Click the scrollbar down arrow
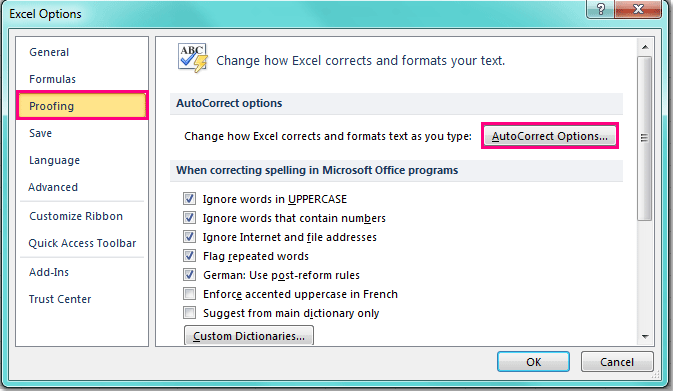Image resolution: width=673 pixels, height=391 pixels. 645,337
